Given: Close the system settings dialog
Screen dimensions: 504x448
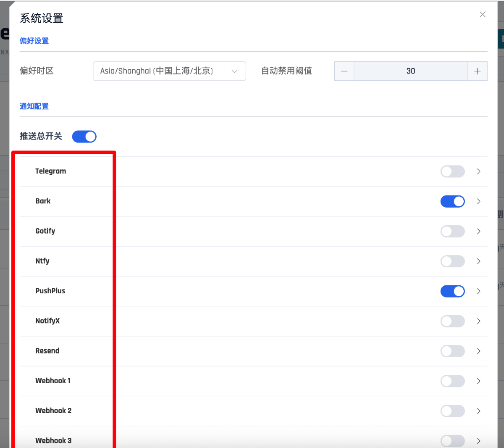Looking at the screenshot, I should point(482,15).
